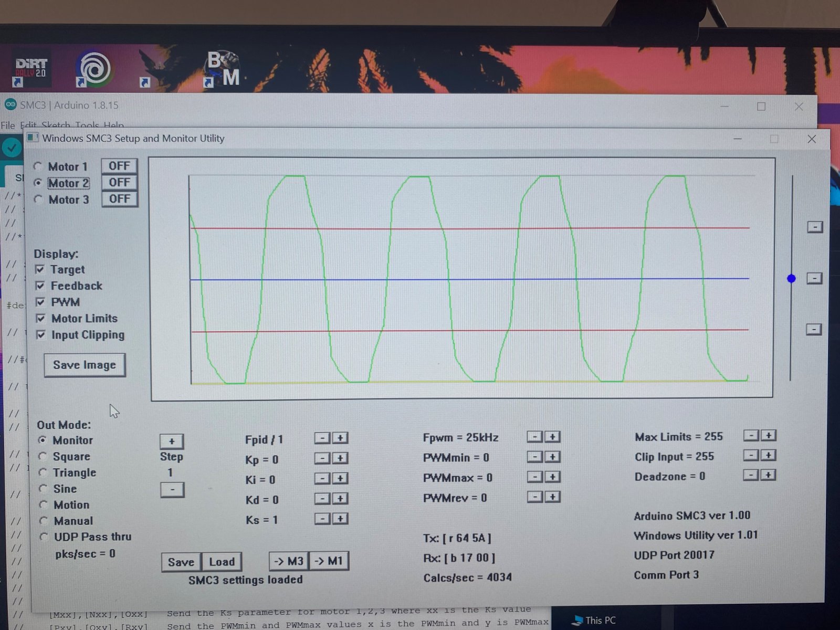
Task: Increase the PWMmin value
Action: (x=552, y=457)
